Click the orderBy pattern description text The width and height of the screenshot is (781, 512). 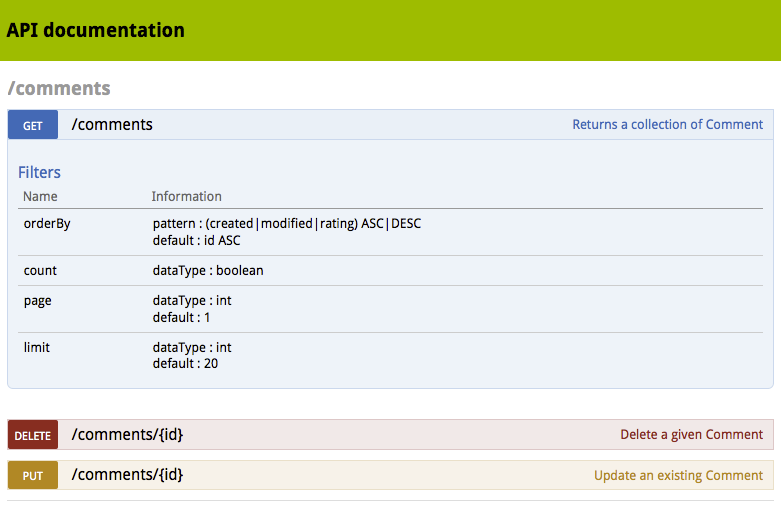[286, 223]
